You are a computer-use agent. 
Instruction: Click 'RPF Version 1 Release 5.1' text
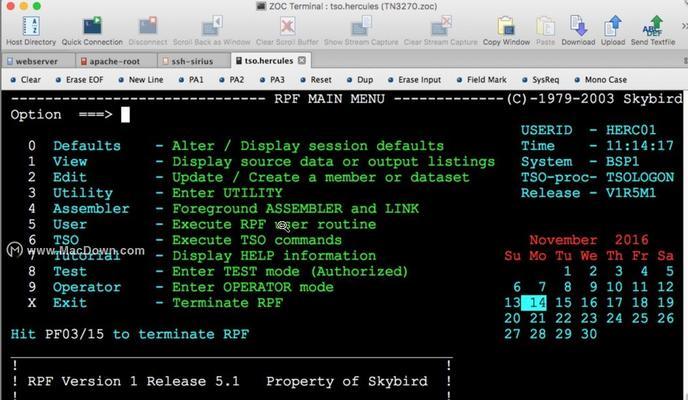pyautogui.click(x=134, y=382)
